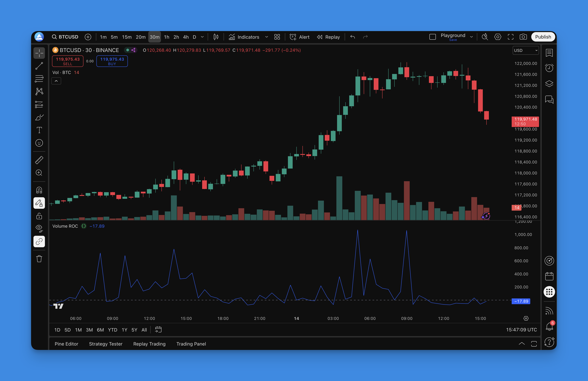
Task: Select the brush drawing tool
Action: [x=39, y=117]
